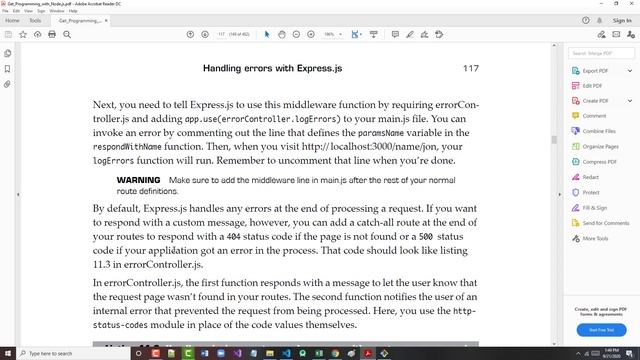The width and height of the screenshot is (640, 360).
Task: Click the taskbar search box
Action: click(x=73, y=353)
